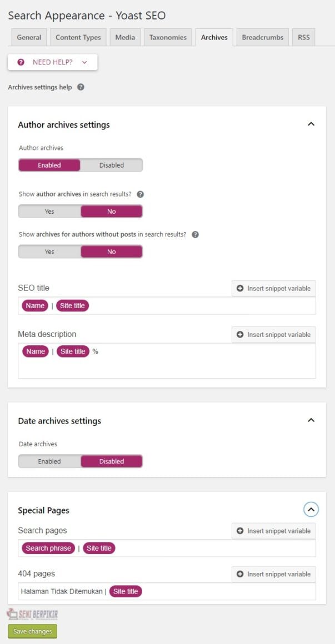Screen dimensions: 335x644
Task: Collapse the Date archives settings section
Action: tap(311, 420)
